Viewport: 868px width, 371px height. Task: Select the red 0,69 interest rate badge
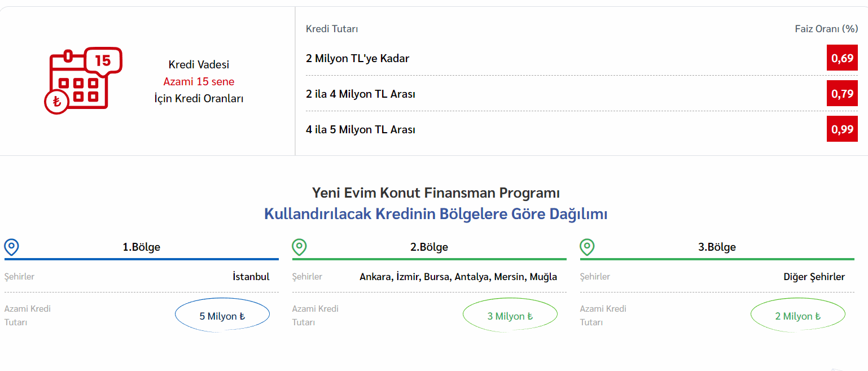(842, 58)
